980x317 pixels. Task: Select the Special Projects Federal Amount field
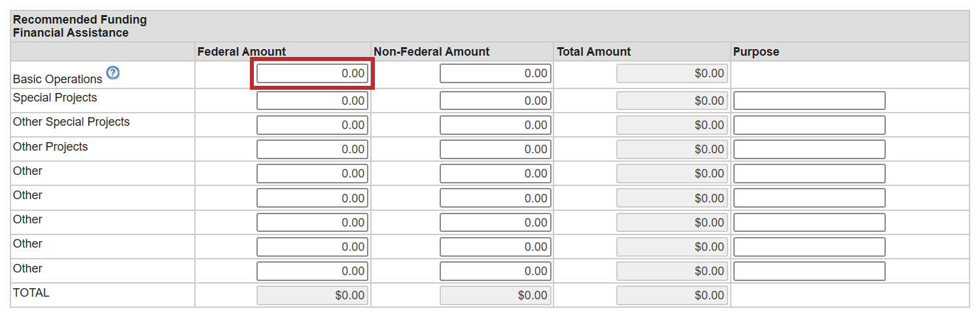312,101
